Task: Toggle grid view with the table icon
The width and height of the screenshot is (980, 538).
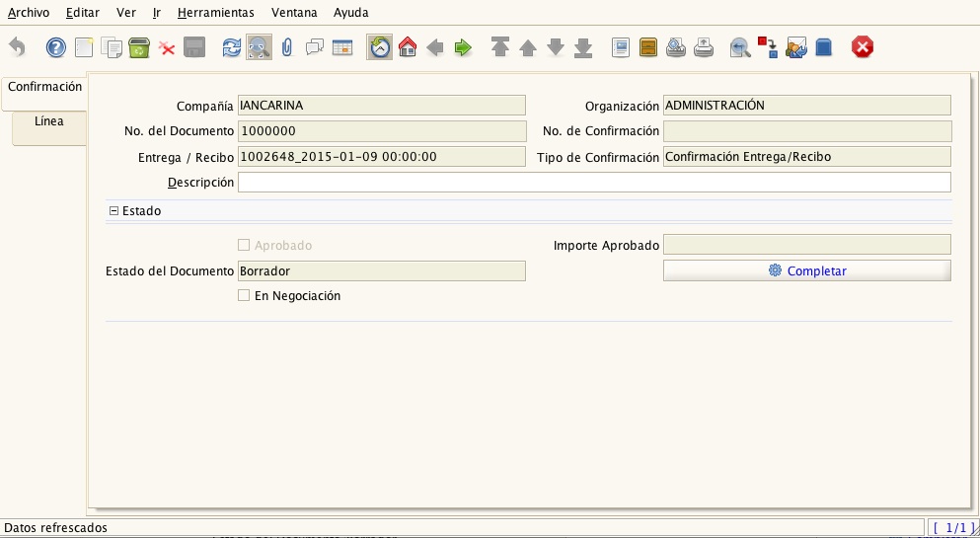Action: (x=342, y=47)
